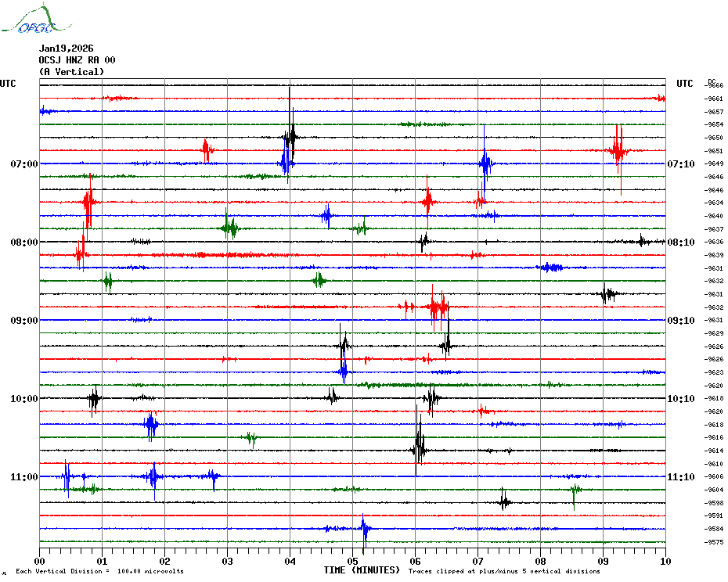Click the OCSJ HNZ RA 00 station label
728x582 pixels.
pyautogui.click(x=77, y=60)
